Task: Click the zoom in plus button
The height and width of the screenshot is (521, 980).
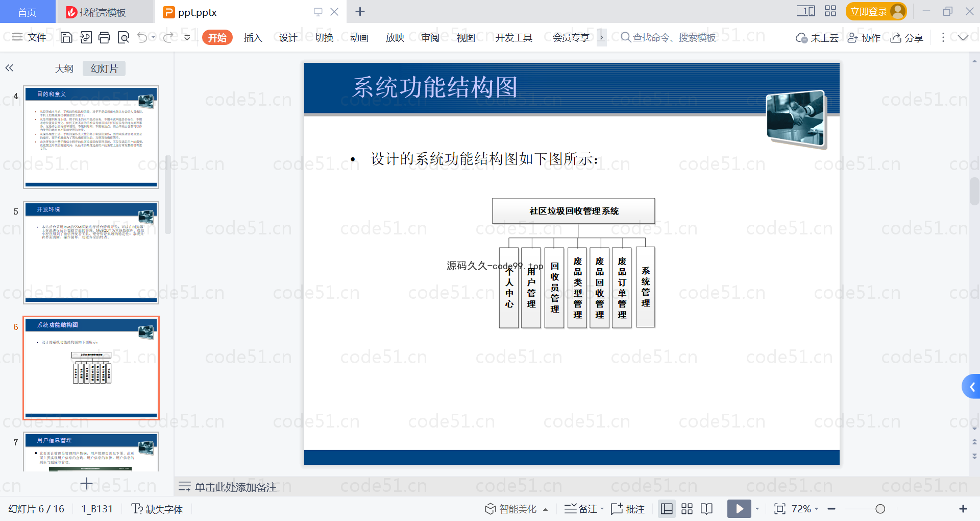Action: point(963,509)
